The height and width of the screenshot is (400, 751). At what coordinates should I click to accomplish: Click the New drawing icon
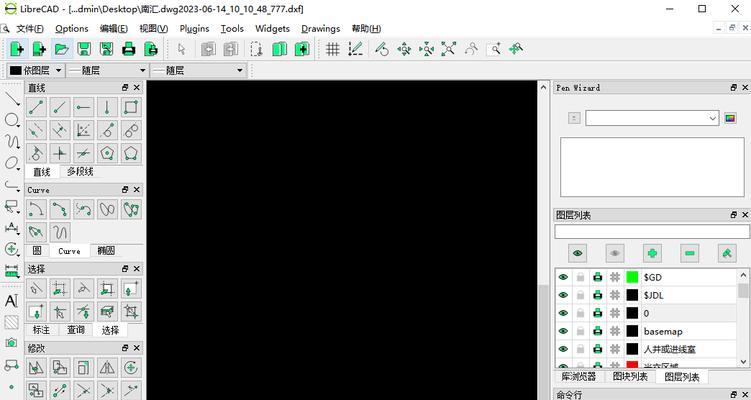17,49
